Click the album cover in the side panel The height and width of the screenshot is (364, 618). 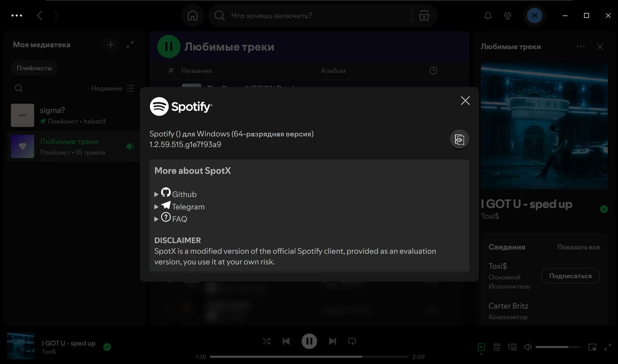pos(544,126)
